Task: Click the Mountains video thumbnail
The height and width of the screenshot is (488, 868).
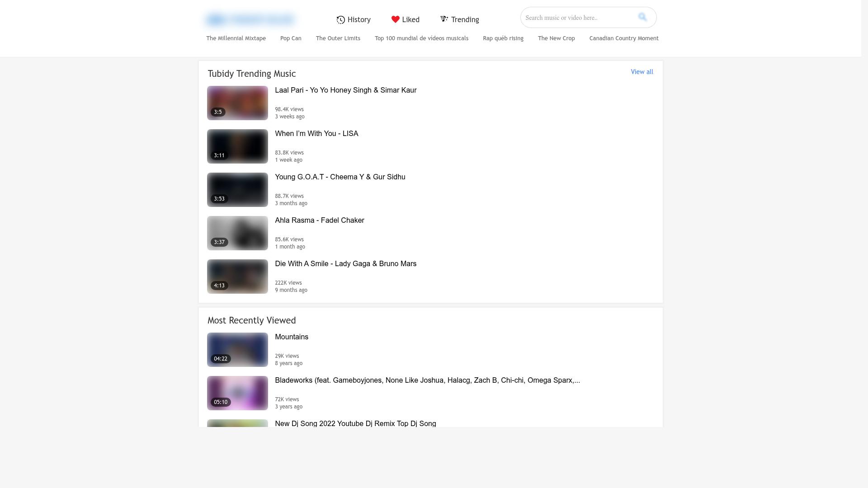Action: pyautogui.click(x=237, y=350)
